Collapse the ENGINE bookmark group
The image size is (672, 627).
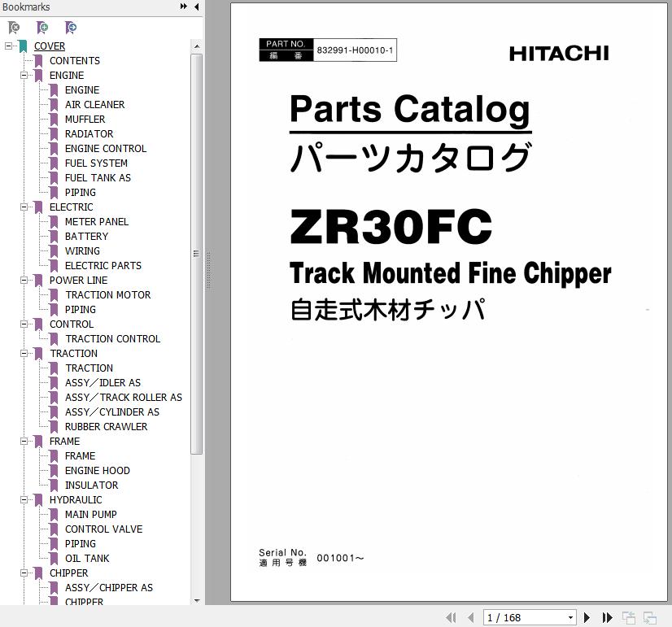24,76
